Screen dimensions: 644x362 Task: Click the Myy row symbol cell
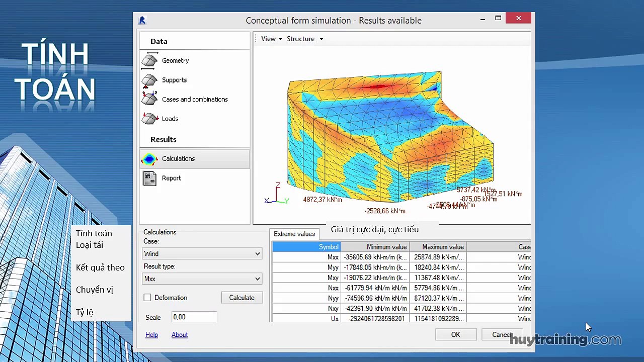click(307, 267)
